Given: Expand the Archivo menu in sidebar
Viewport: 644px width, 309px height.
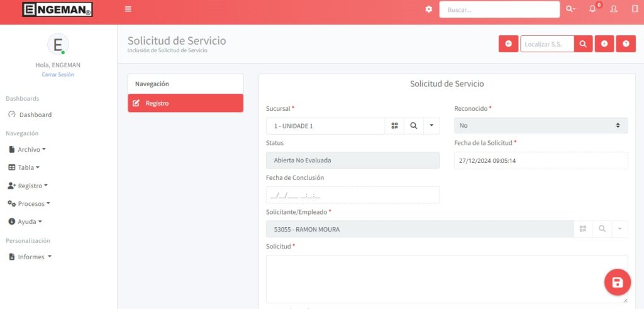Looking at the screenshot, I should (x=28, y=150).
